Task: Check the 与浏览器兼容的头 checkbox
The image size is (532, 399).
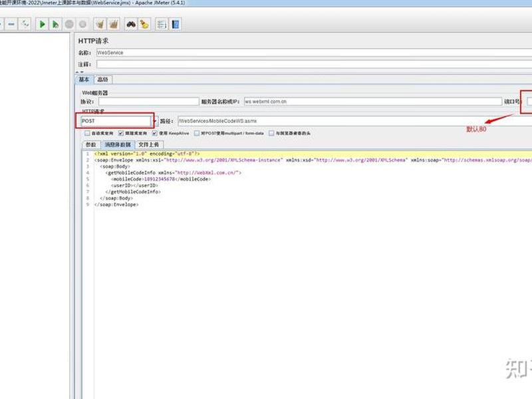Action: (271, 134)
